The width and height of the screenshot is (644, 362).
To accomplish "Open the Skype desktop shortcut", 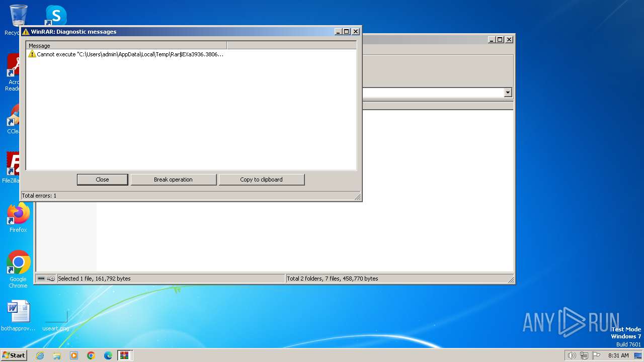I will (x=55, y=15).
